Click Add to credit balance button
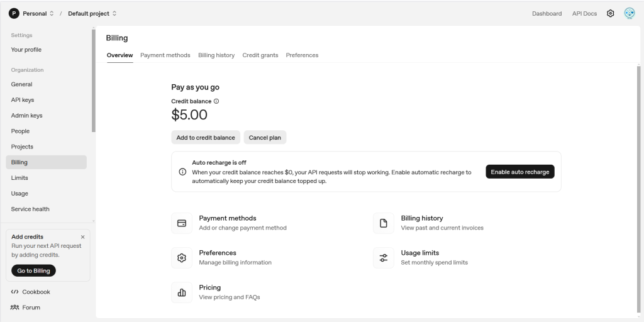 [206, 138]
